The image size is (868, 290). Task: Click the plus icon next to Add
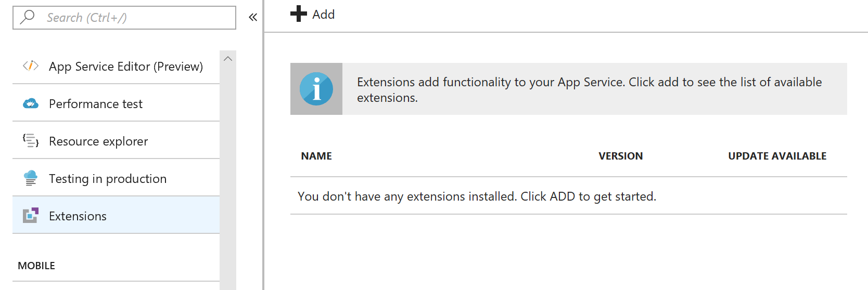point(299,14)
